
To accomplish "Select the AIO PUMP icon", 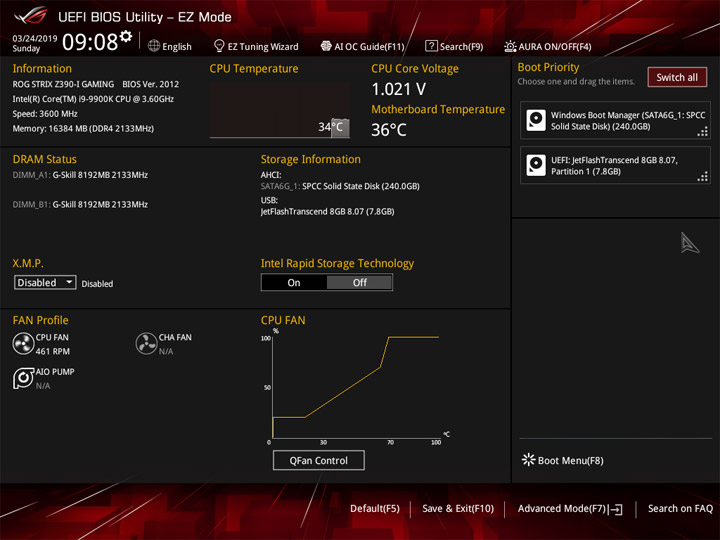I will (23, 378).
